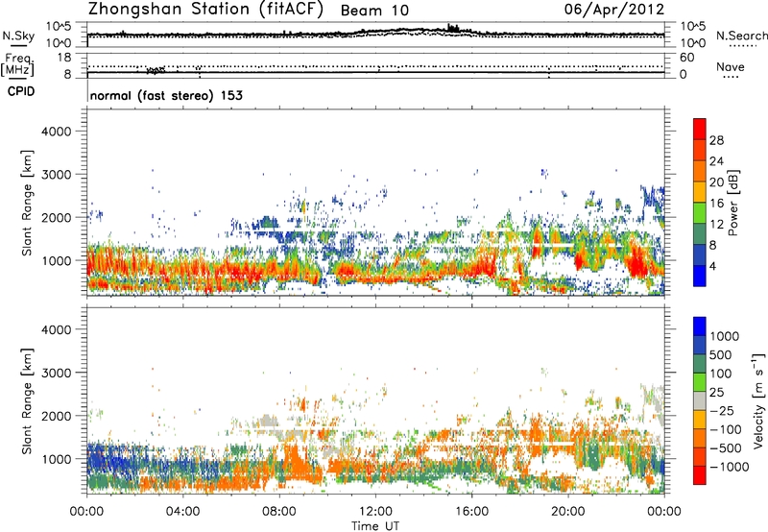The image size is (768, 532).
Task: Select the 'Time UT' axis label
Action: [x=375, y=526]
